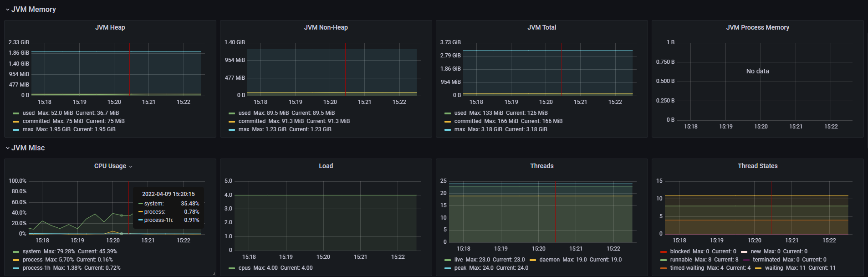Toggle the system series in CPU Usage legend

coord(31,251)
